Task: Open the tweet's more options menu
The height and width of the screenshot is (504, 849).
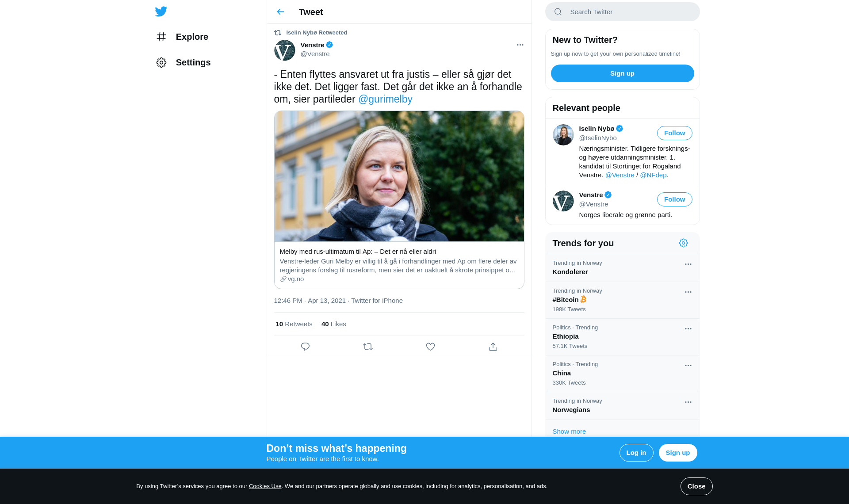Action: click(x=520, y=45)
